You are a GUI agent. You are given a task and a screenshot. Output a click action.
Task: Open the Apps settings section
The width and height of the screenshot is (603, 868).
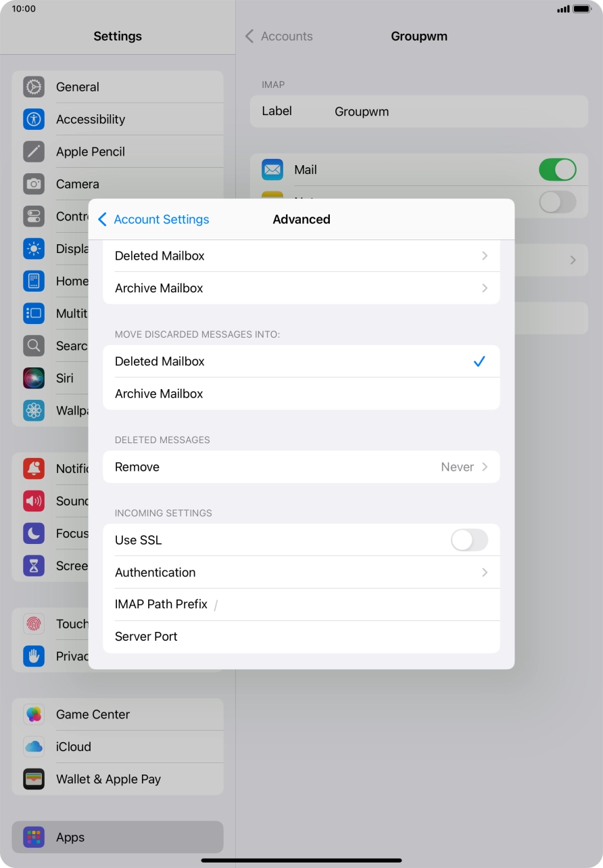(117, 837)
